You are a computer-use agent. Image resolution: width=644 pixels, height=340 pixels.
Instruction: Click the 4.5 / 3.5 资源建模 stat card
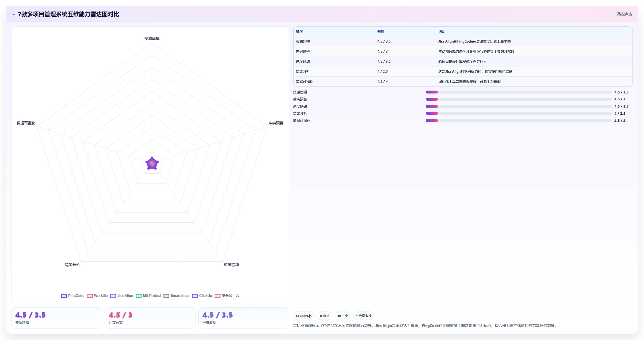point(57,318)
